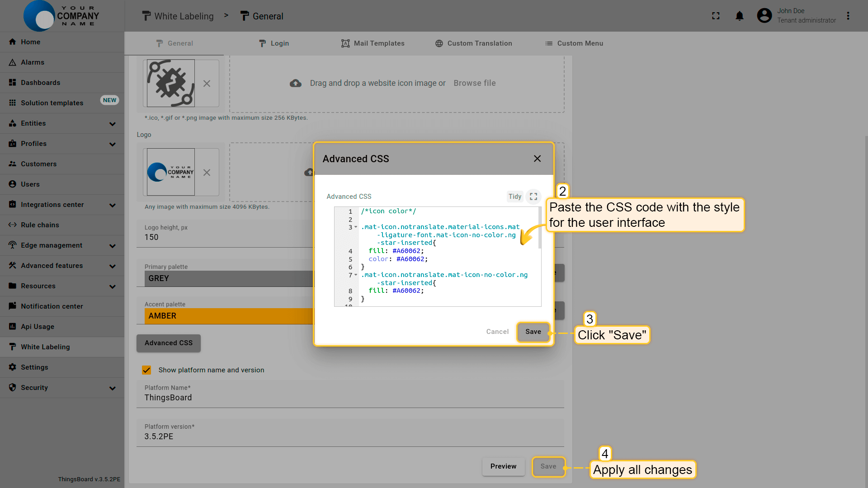Click Tidy to format the CSS

click(x=514, y=197)
